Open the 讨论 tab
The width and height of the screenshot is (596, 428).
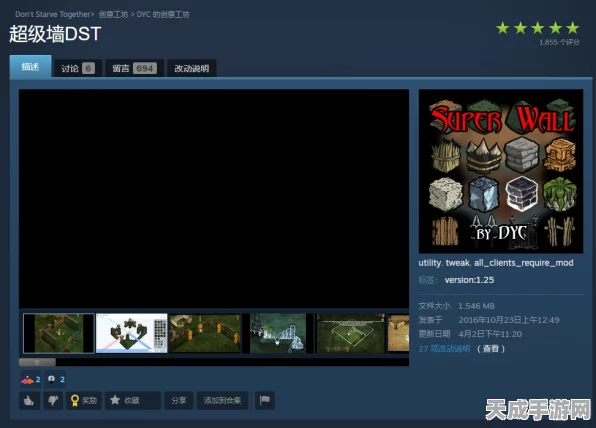point(78,68)
